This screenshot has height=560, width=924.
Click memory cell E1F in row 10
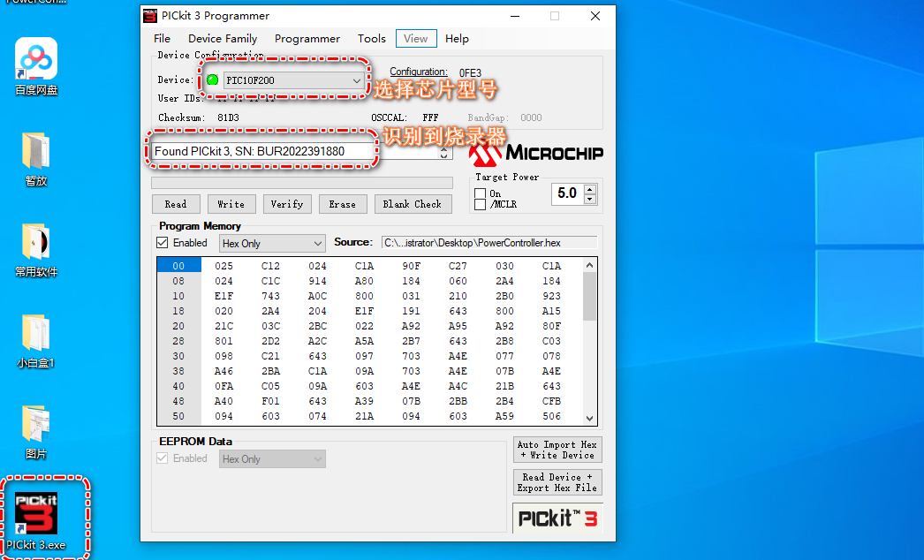pos(223,296)
